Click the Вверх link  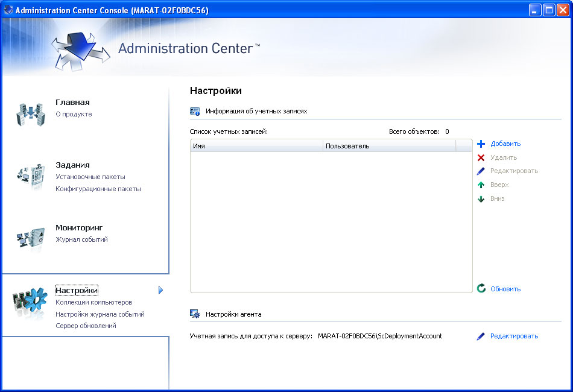pos(499,185)
